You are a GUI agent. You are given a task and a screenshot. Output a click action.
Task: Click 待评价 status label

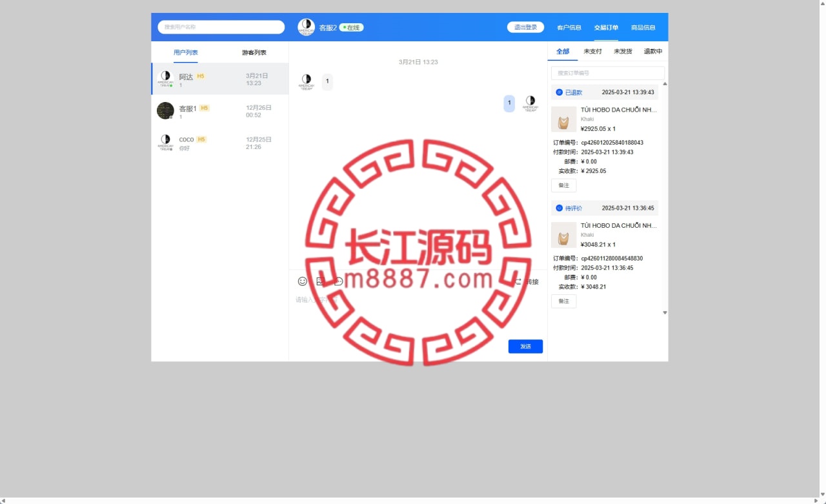click(x=574, y=208)
